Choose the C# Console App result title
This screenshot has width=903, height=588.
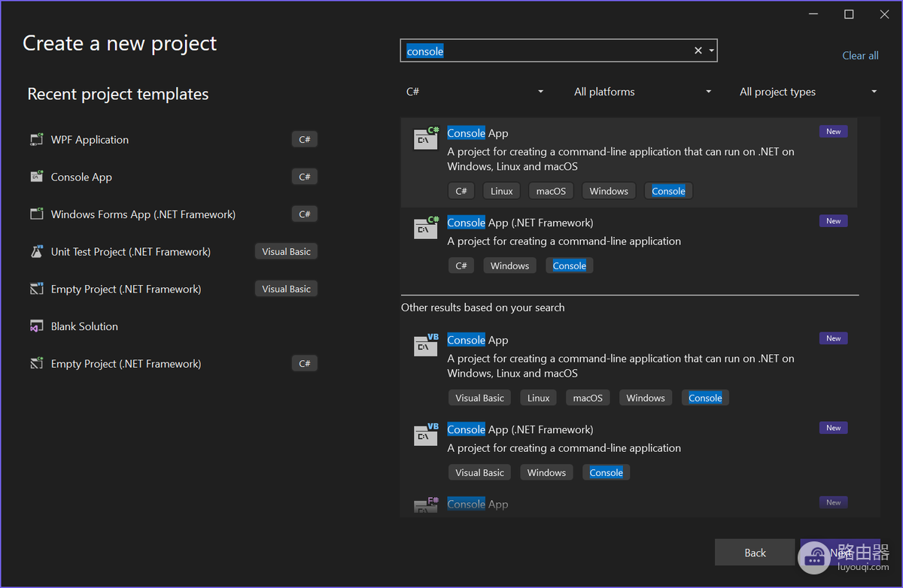tap(478, 133)
